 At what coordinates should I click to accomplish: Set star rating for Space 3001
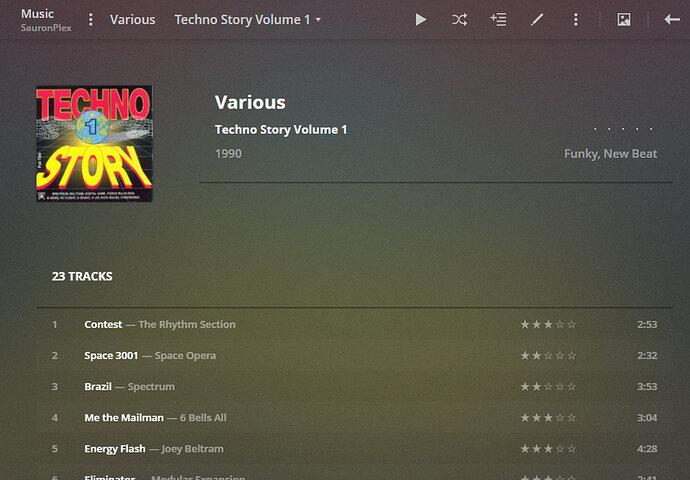point(548,355)
